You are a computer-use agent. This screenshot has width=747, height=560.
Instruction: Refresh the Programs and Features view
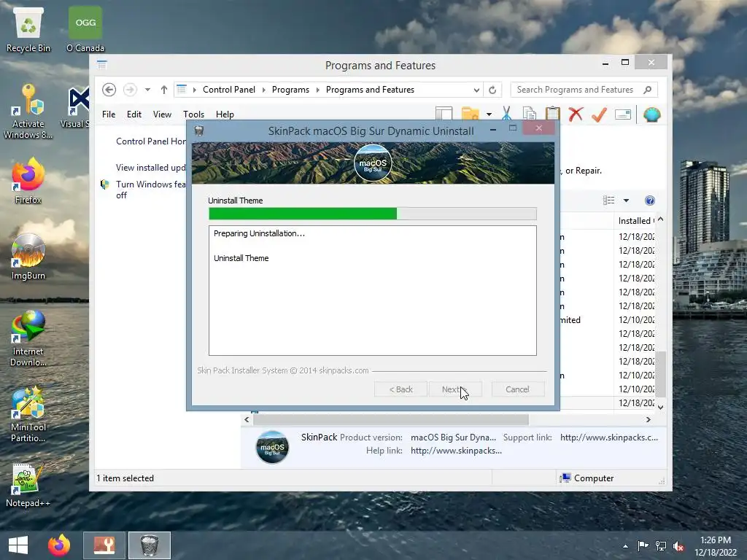tap(492, 90)
